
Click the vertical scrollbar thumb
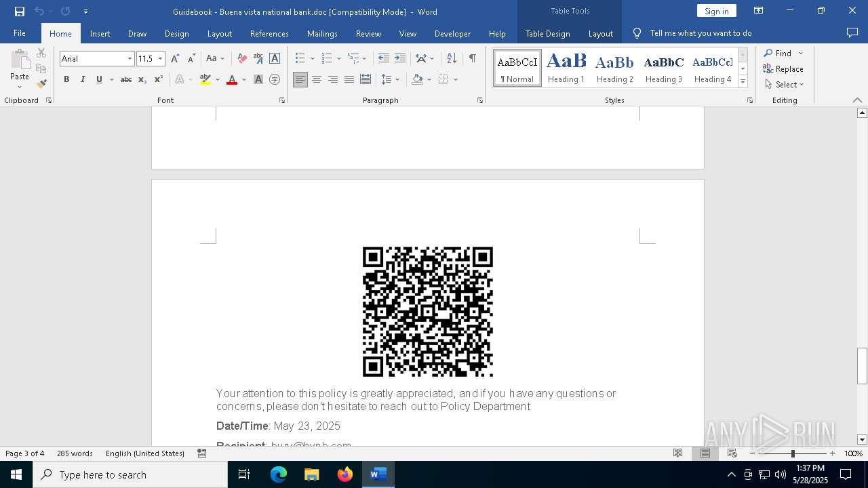coord(862,366)
